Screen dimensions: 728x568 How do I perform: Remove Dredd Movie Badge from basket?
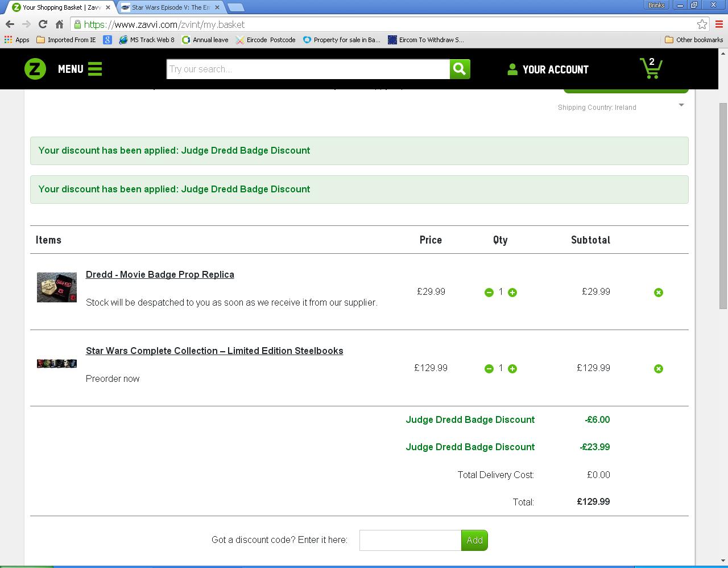(659, 292)
